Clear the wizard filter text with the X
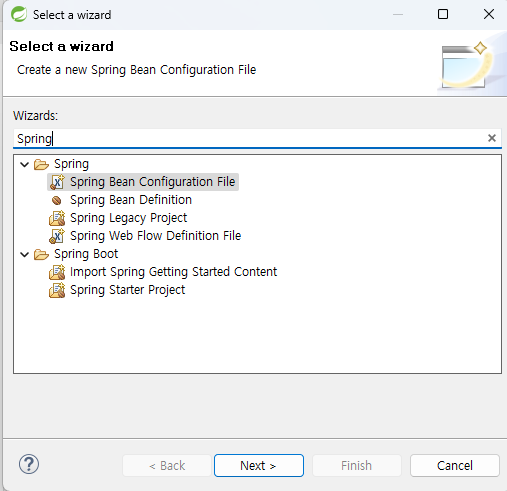The image size is (507, 491). point(492,138)
